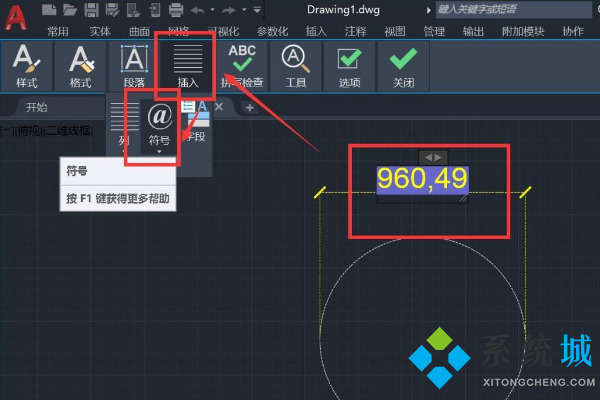Select the 管理 (Manage) ribbon tab
This screenshot has width=600, height=400.
coord(434,31)
